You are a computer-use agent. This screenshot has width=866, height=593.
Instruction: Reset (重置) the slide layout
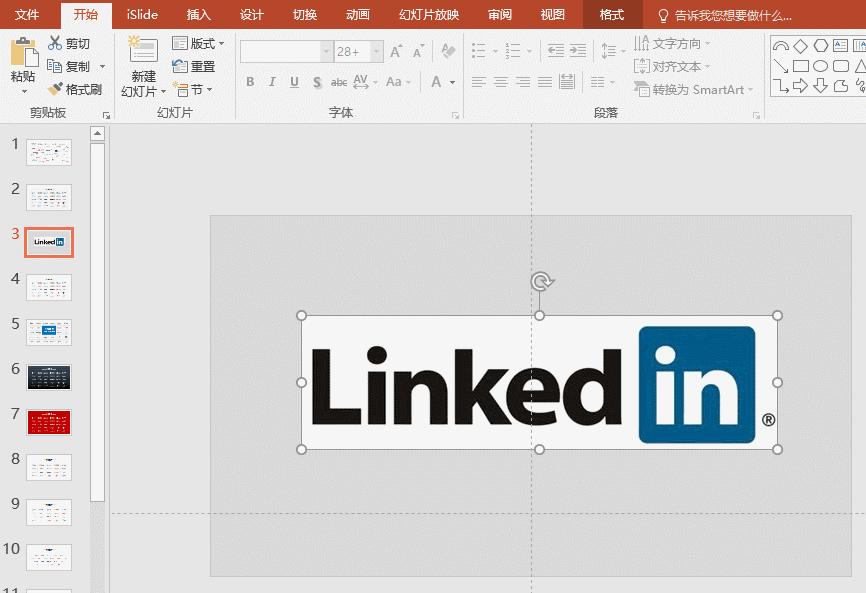point(193,66)
